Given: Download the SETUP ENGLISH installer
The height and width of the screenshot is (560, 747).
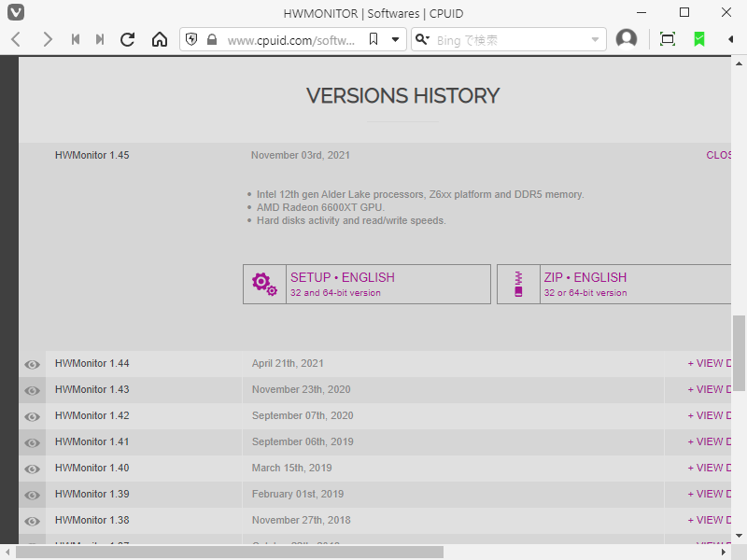Looking at the screenshot, I should tap(367, 285).
